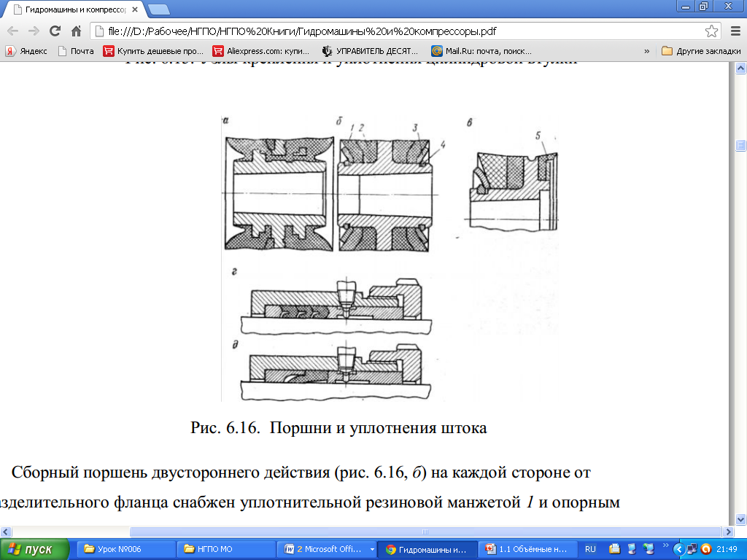
Task: Click the piston diagram figure
Action: (390, 257)
